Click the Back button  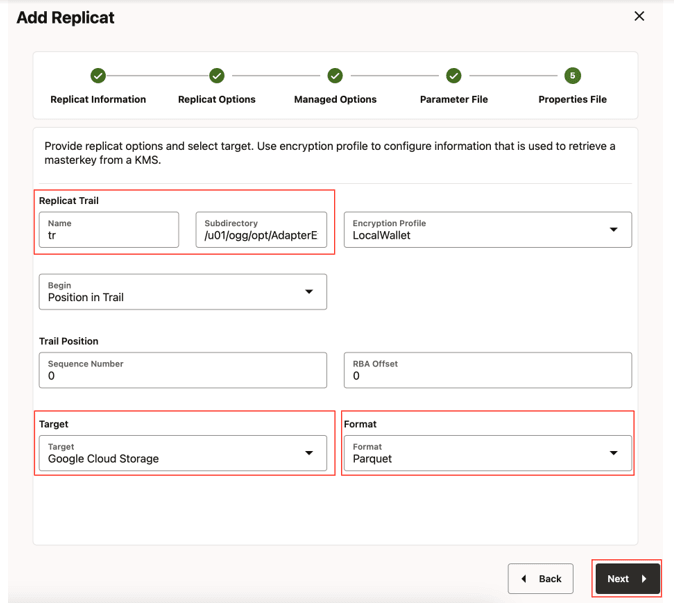(540, 579)
